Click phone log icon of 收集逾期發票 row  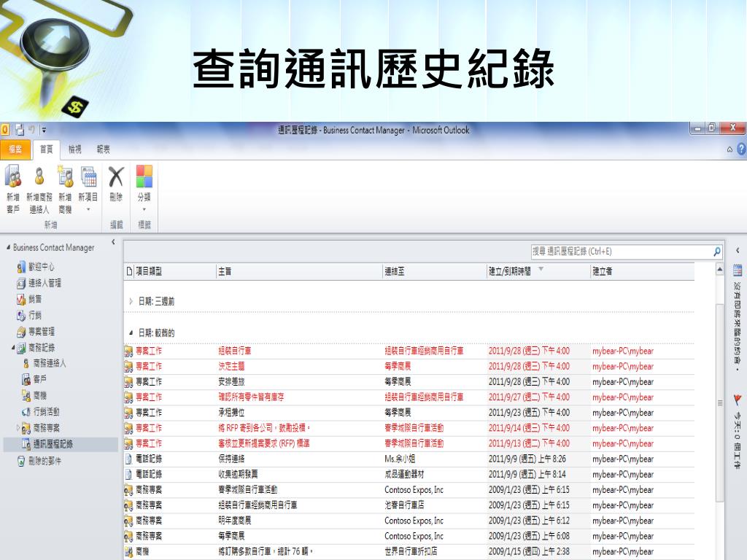point(128,474)
